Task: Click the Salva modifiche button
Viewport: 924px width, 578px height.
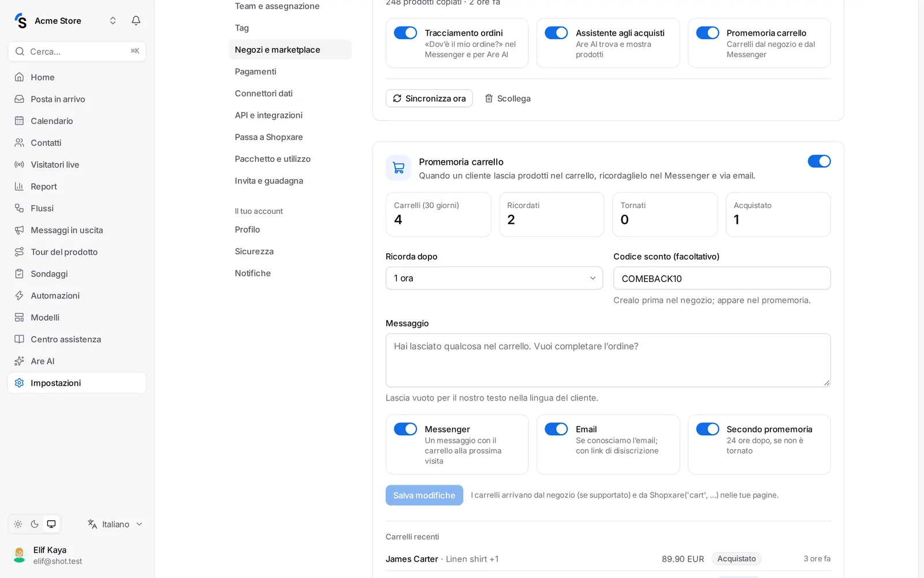Action: coord(424,495)
